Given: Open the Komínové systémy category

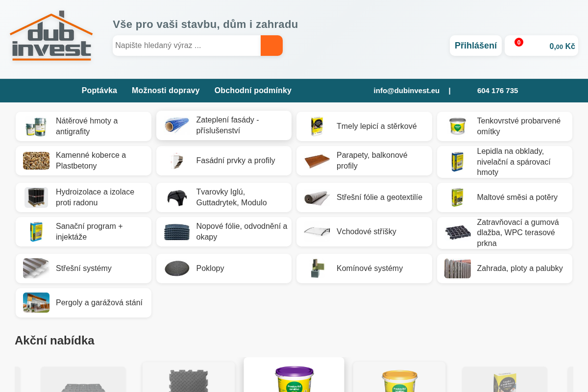Looking at the screenshot, I should [364, 269].
